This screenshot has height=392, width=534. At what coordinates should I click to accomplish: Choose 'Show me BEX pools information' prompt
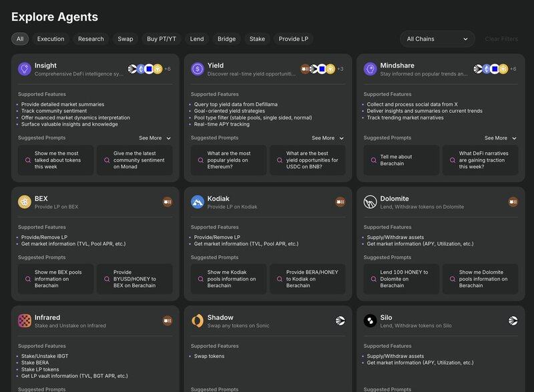pos(55,279)
